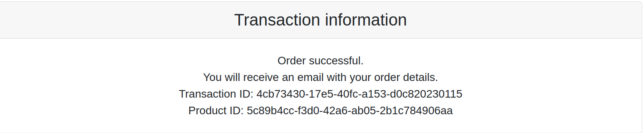Click the email confirmation notice sentence

click(x=320, y=77)
